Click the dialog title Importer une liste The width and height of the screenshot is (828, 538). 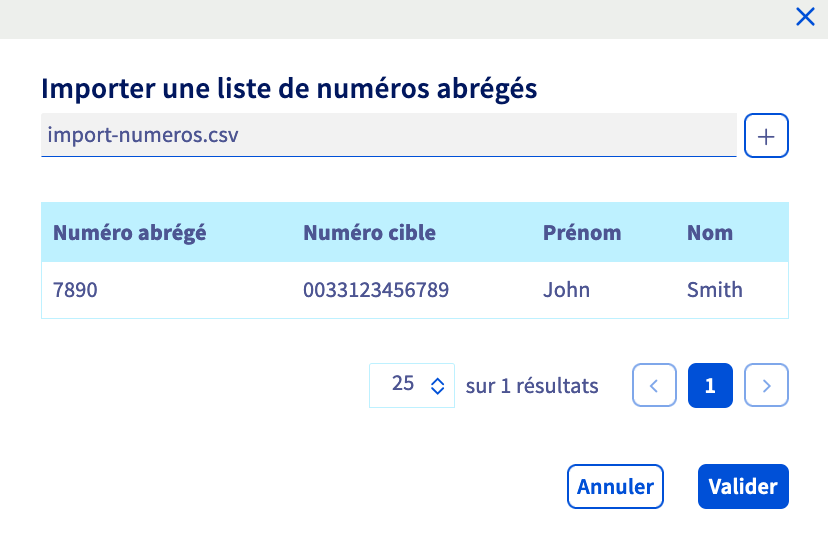(x=289, y=89)
